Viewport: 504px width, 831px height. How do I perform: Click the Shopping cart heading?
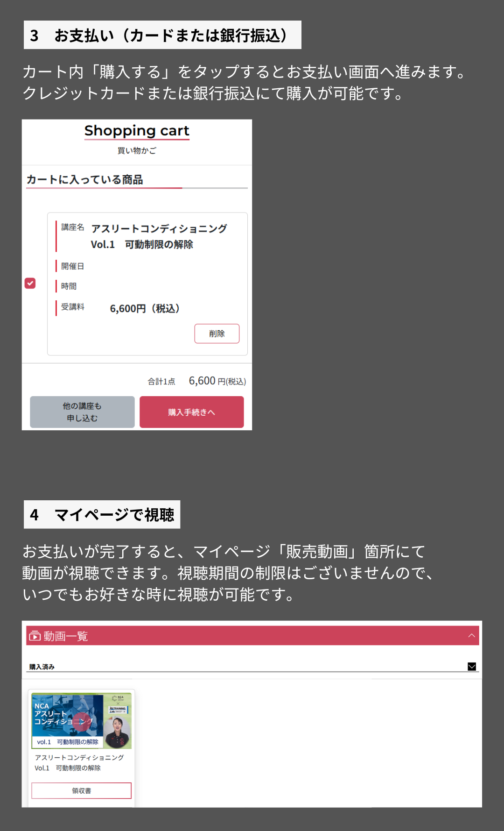(137, 131)
